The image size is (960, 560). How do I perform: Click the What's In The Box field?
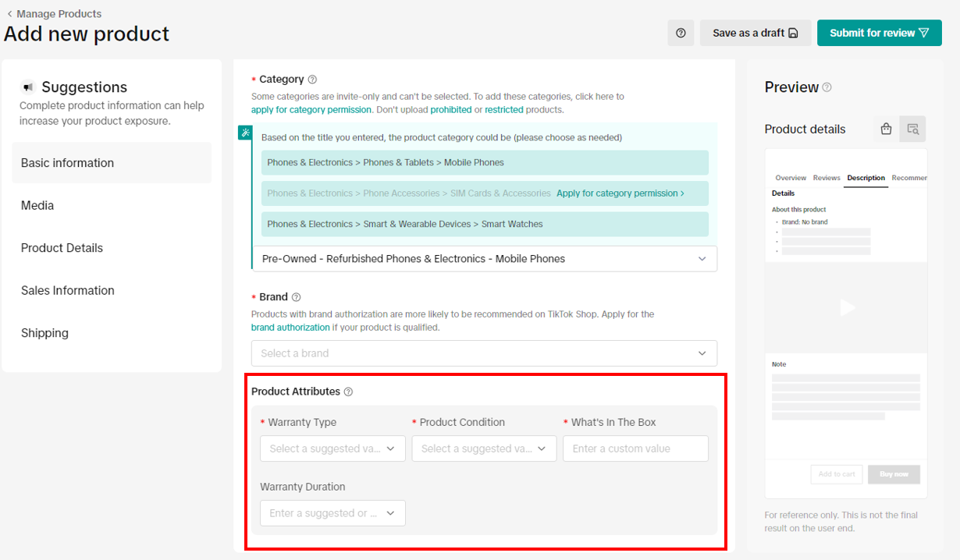(635, 448)
